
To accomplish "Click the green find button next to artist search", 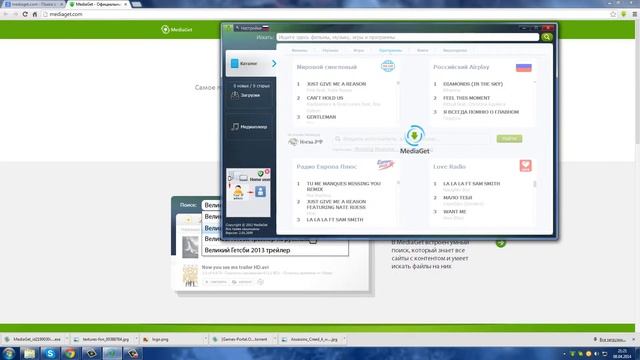I will click(509, 139).
